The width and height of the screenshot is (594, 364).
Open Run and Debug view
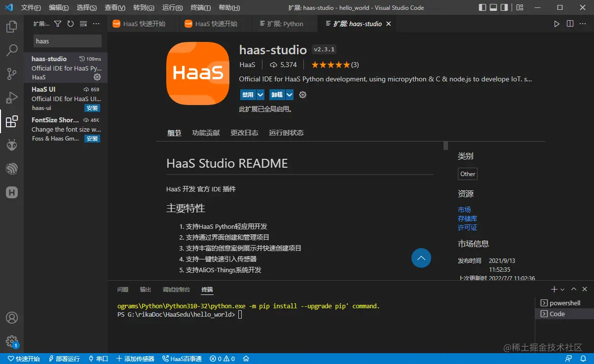[x=12, y=98]
